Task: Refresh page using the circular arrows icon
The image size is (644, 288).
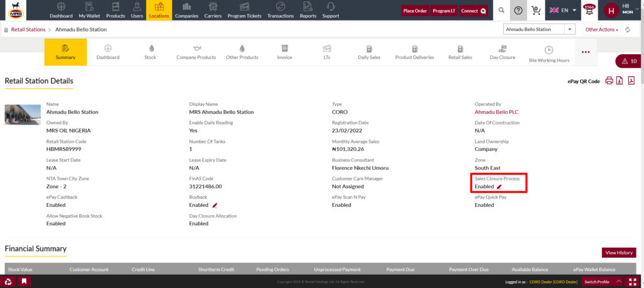Action: point(627,30)
